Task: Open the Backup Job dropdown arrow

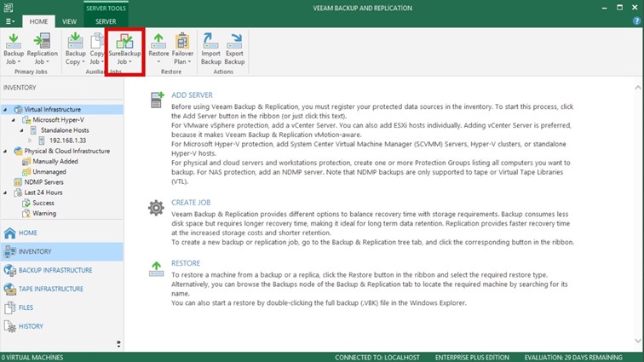Action: click(19, 62)
